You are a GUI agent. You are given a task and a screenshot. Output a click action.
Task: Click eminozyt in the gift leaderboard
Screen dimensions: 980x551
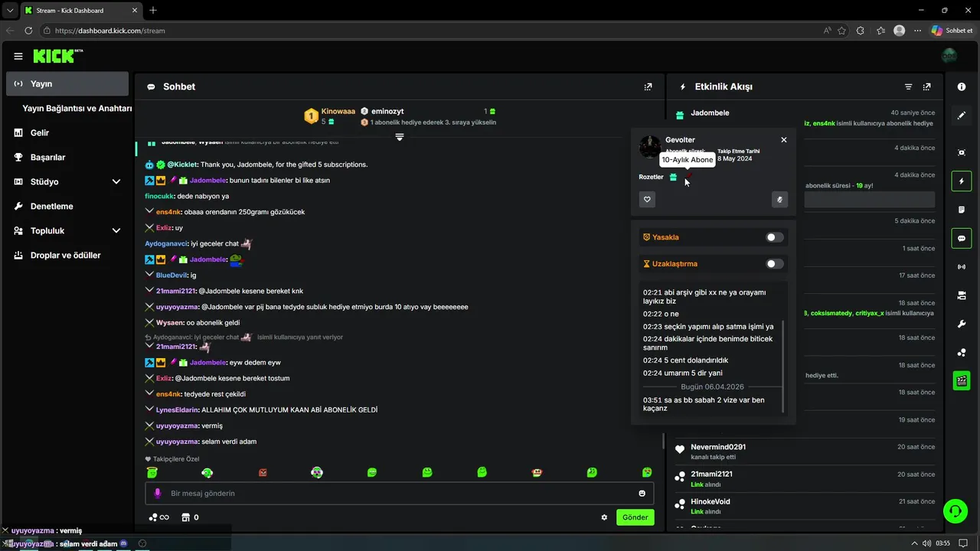coord(387,111)
